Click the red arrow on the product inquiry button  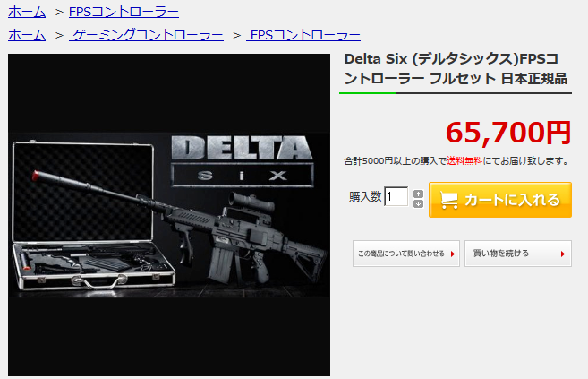[x=453, y=254]
